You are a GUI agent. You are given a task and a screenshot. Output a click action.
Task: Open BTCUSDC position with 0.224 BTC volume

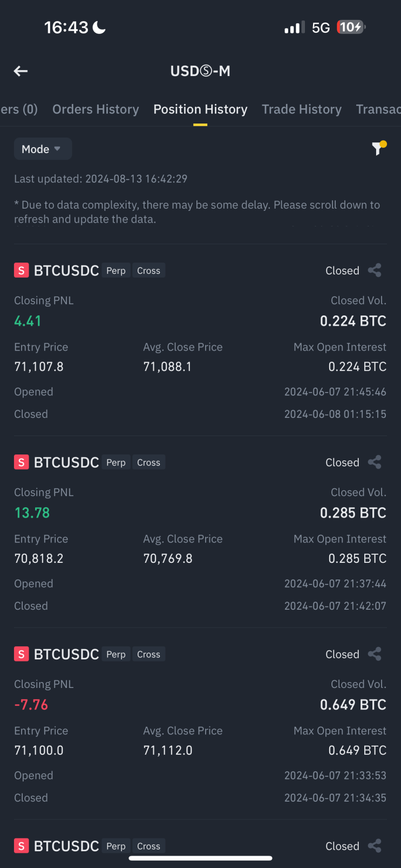click(66, 271)
